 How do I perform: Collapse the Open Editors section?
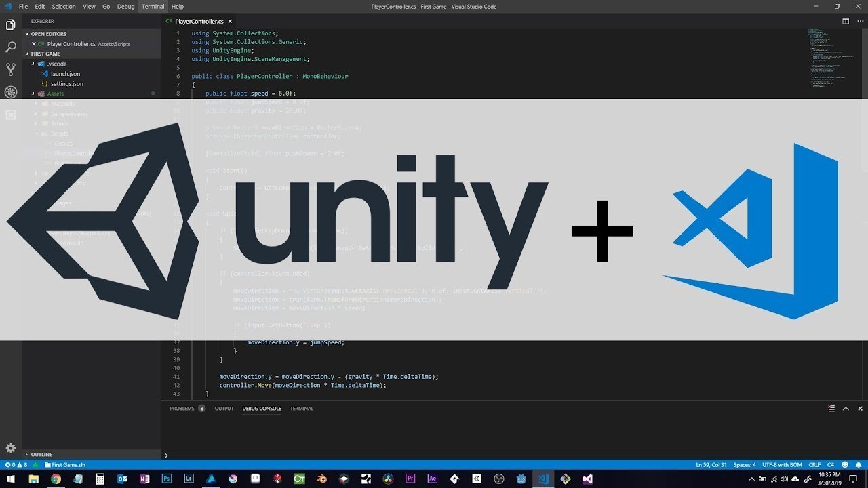[x=92, y=34]
